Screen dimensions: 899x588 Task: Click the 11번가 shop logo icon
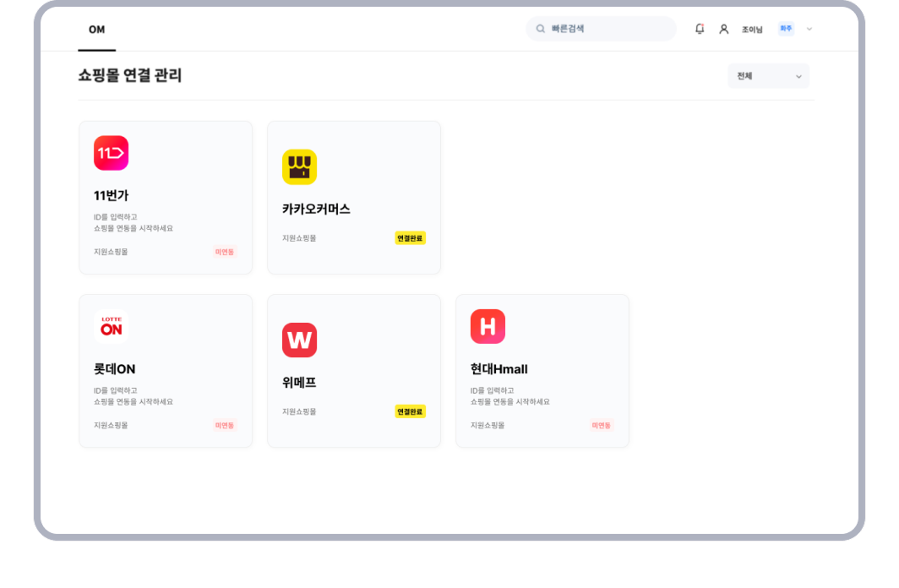pyautogui.click(x=111, y=153)
